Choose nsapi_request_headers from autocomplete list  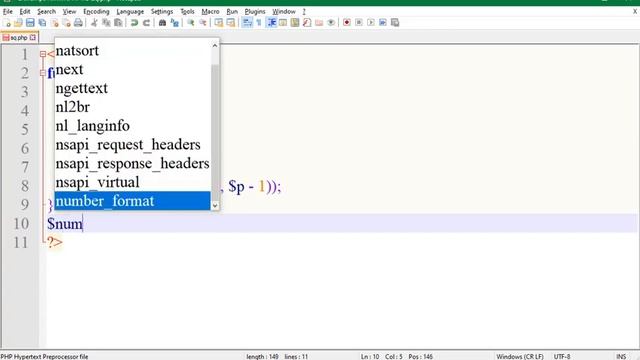pyautogui.click(x=133, y=144)
